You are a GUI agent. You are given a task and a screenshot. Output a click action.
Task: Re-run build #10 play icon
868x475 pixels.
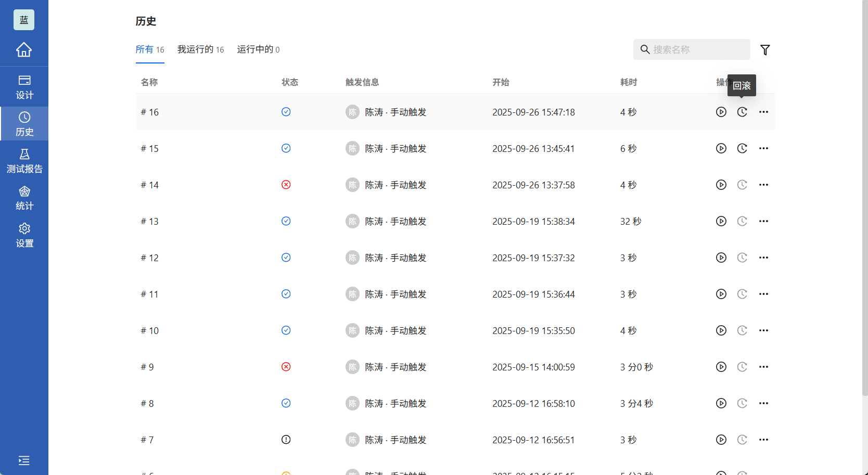(721, 330)
